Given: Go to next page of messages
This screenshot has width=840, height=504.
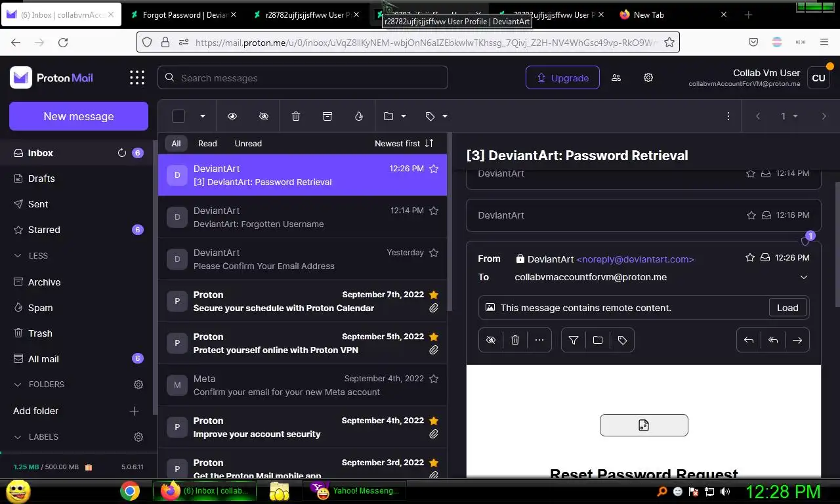Looking at the screenshot, I should coord(824,116).
